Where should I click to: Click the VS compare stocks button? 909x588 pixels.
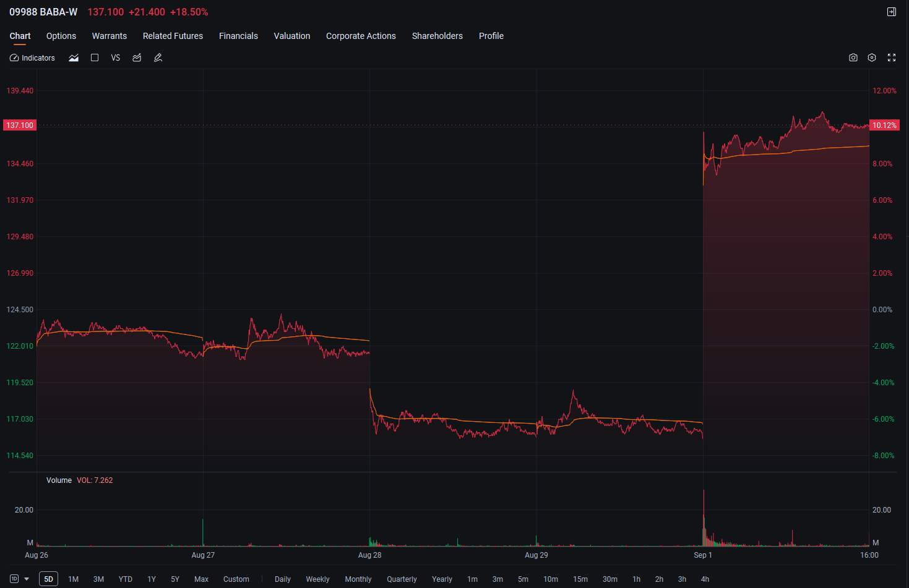(x=116, y=58)
